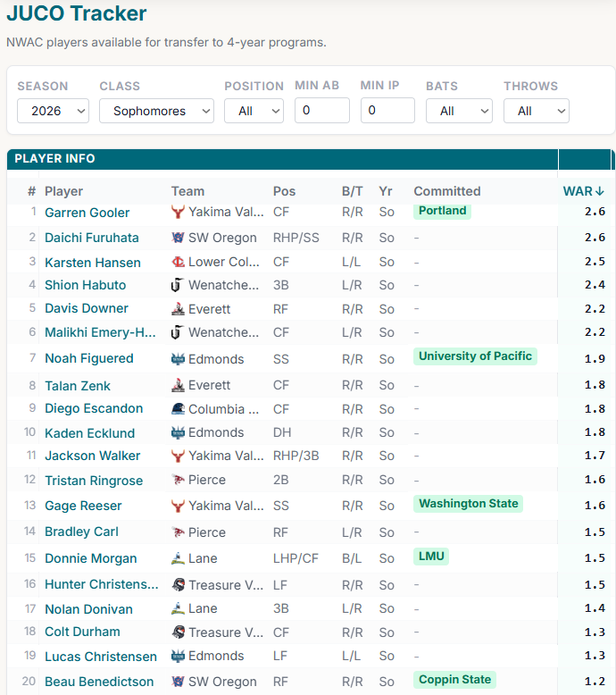
Task: Click Everett logo in Talan Zenk row
Action: pos(178,385)
